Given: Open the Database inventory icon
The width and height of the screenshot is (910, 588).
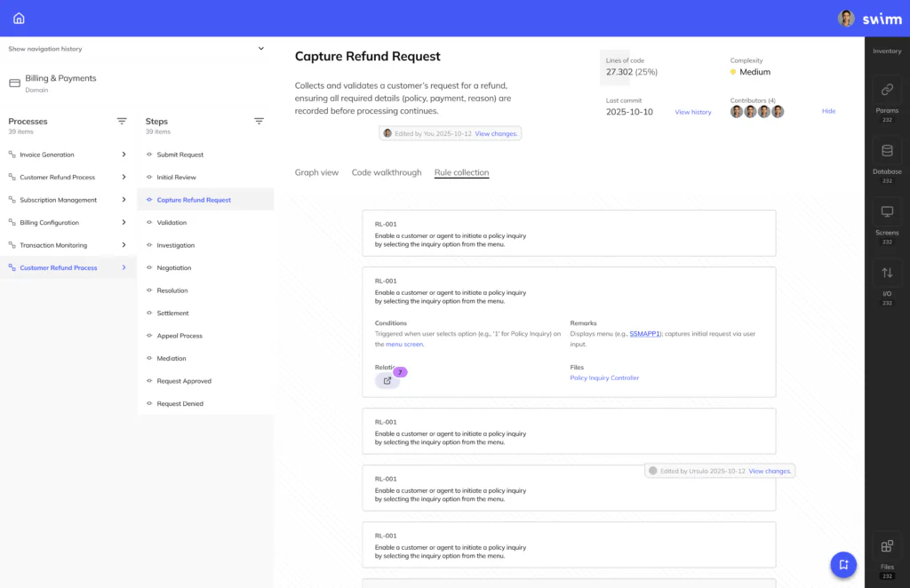Looking at the screenshot, I should [x=886, y=151].
